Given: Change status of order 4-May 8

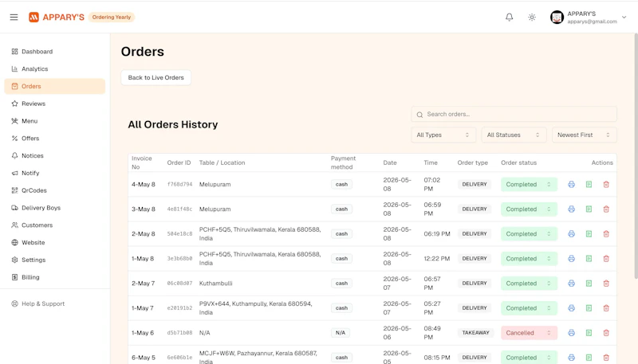Looking at the screenshot, I should pos(529,185).
